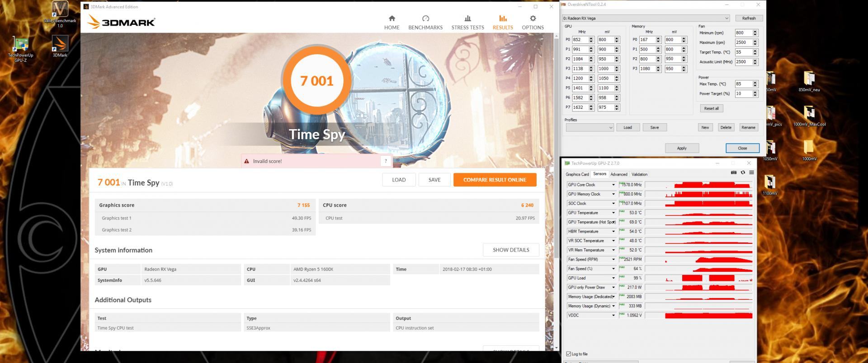Switch to Graphics Card tab in GPU-Z

(x=577, y=174)
